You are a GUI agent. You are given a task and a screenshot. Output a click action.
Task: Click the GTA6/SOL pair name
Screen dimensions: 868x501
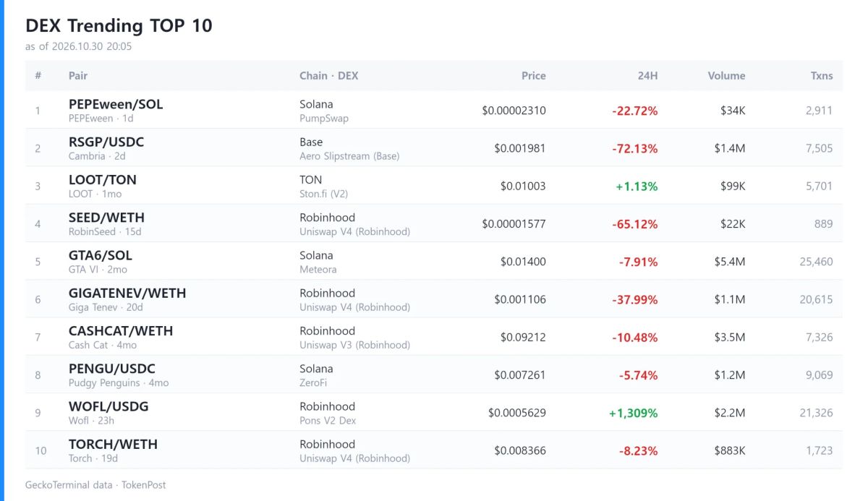101,255
